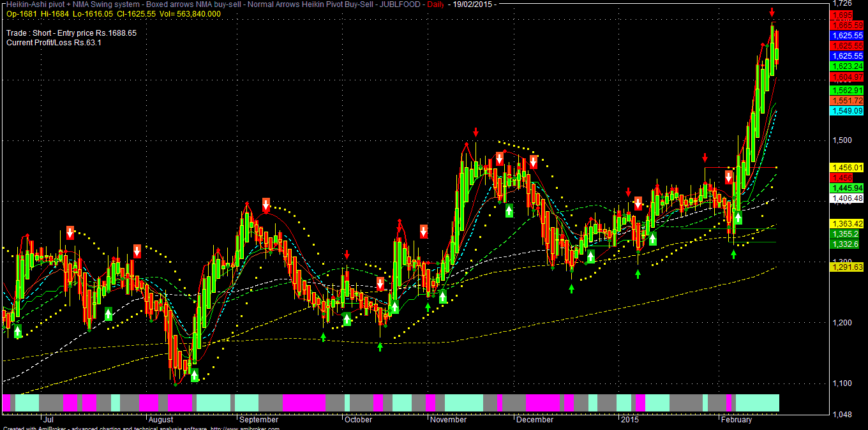Click the boxed green buy arrow at August low
This screenshot has width=868, height=430.
pos(195,374)
